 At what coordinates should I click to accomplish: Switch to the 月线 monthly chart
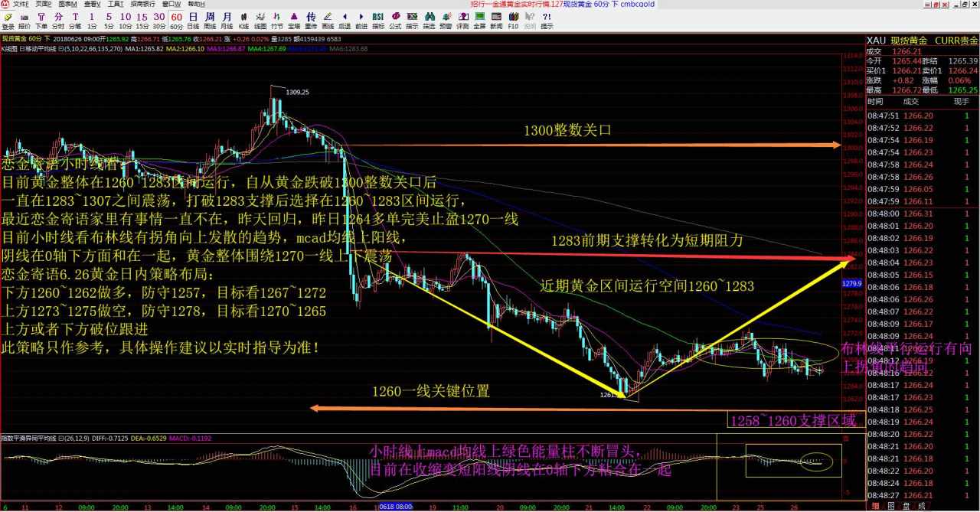tap(227, 21)
